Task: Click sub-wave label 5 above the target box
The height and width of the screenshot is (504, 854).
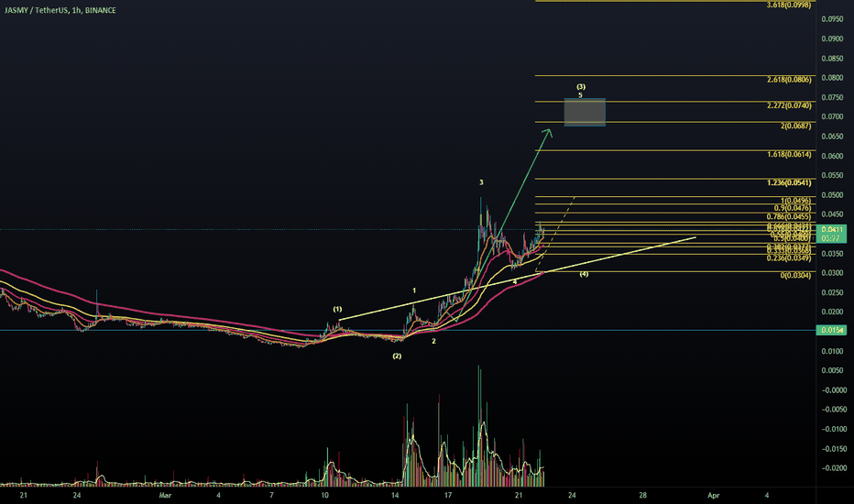Action: 580,95
